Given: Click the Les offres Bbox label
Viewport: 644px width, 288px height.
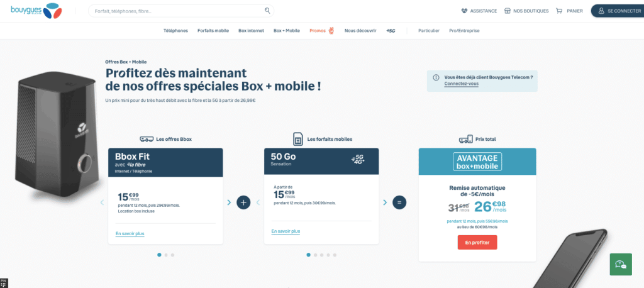Looking at the screenshot, I should pyautogui.click(x=174, y=139).
